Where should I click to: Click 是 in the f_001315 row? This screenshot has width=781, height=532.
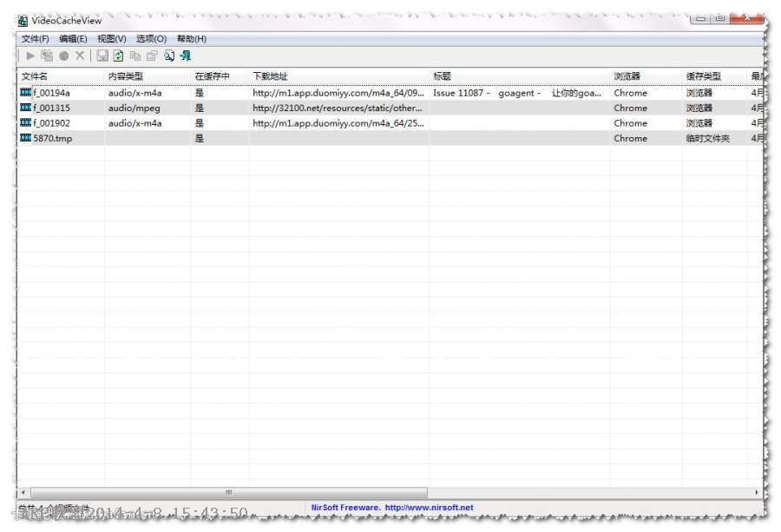200,108
